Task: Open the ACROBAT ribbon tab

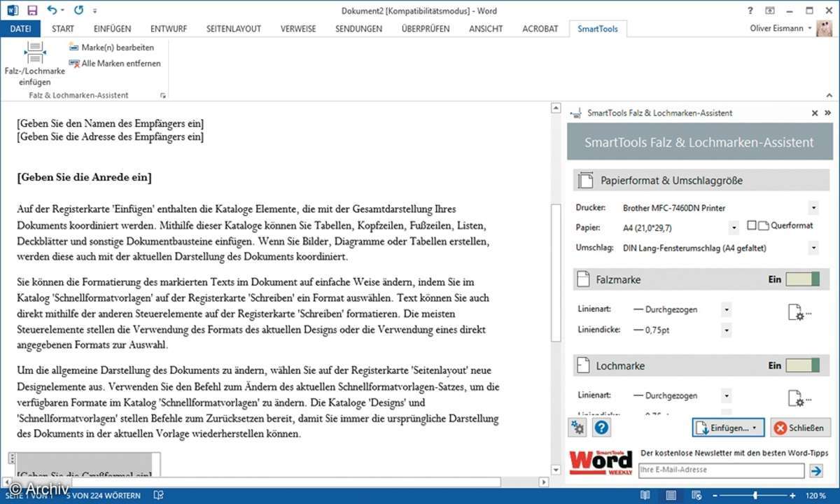Action: [540, 29]
